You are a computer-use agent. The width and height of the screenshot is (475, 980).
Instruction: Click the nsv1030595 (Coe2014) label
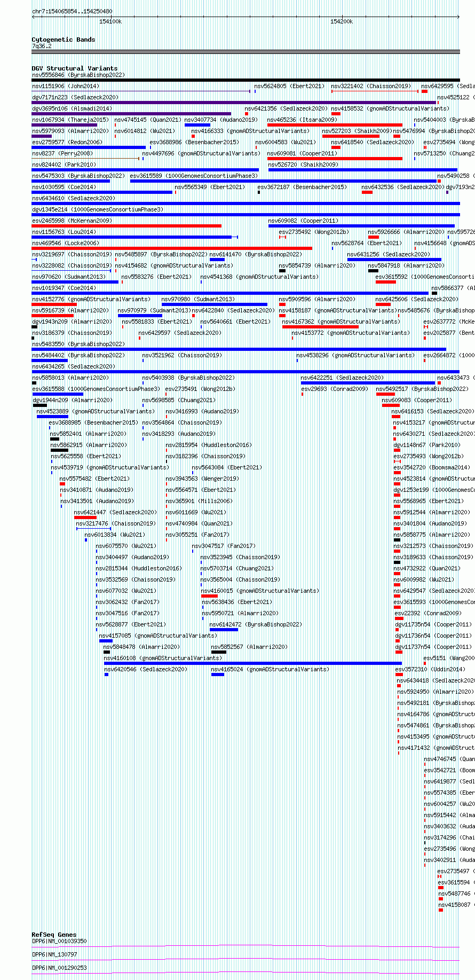click(x=64, y=187)
